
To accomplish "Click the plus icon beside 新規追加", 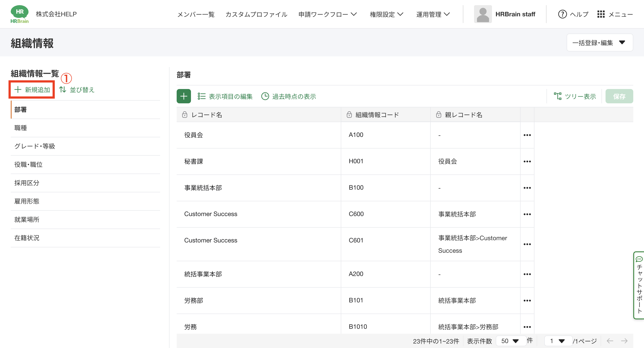I will point(18,89).
